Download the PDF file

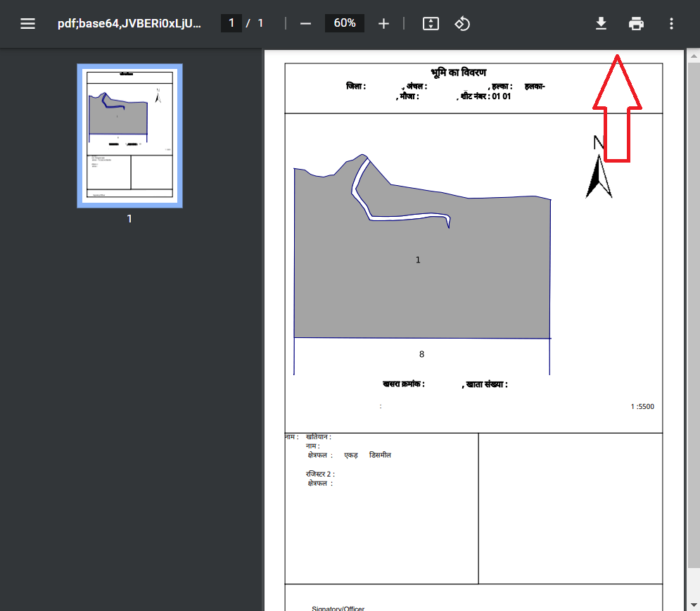(601, 24)
